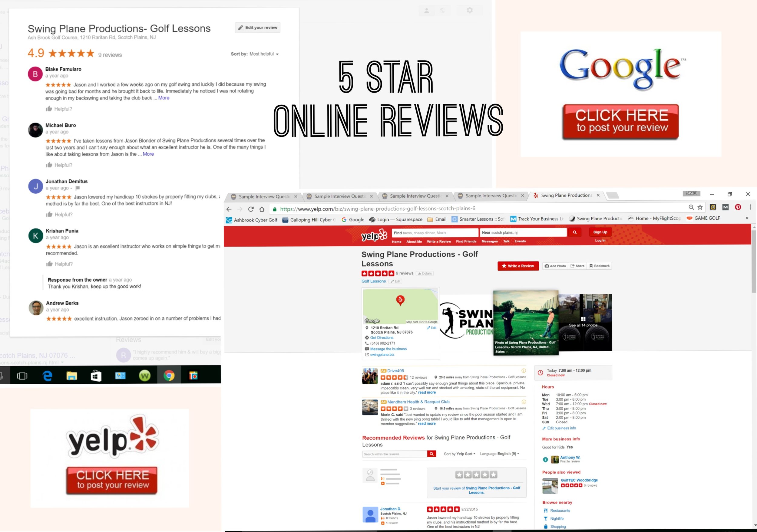Click the red Yelp search magnifier button
757x532 pixels.
(575, 232)
